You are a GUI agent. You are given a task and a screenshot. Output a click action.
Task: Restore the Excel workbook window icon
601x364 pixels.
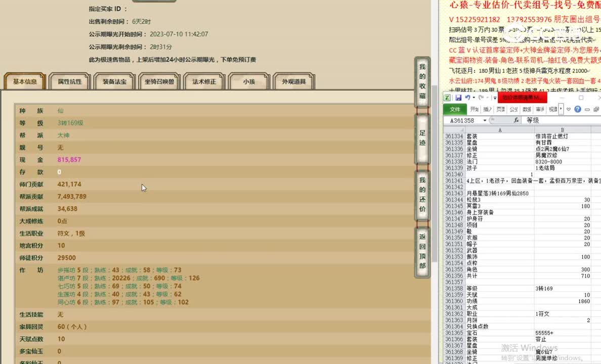point(596,110)
